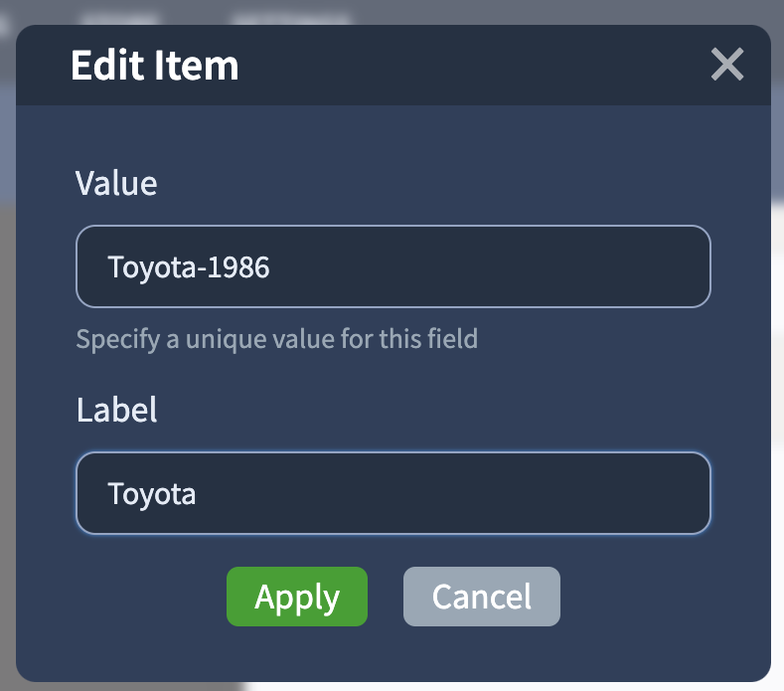Close the Edit Item dialog with X
This screenshot has height=691, width=784.
point(727,64)
